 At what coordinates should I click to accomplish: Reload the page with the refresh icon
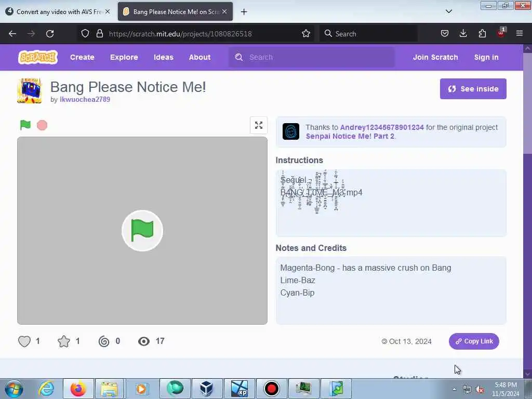coord(50,34)
